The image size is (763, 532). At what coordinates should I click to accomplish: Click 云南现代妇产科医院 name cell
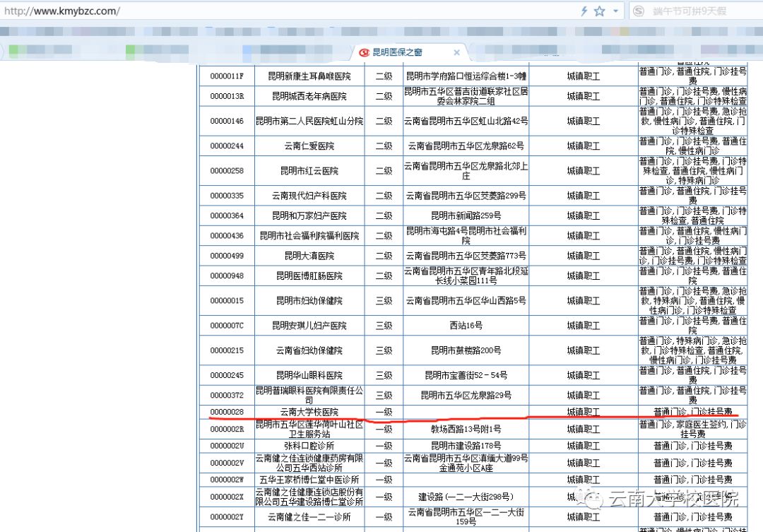(x=309, y=196)
